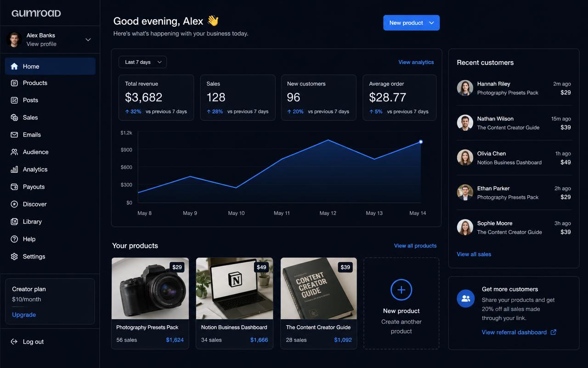
Task: Click the Settings gear icon
Action: pyautogui.click(x=14, y=257)
